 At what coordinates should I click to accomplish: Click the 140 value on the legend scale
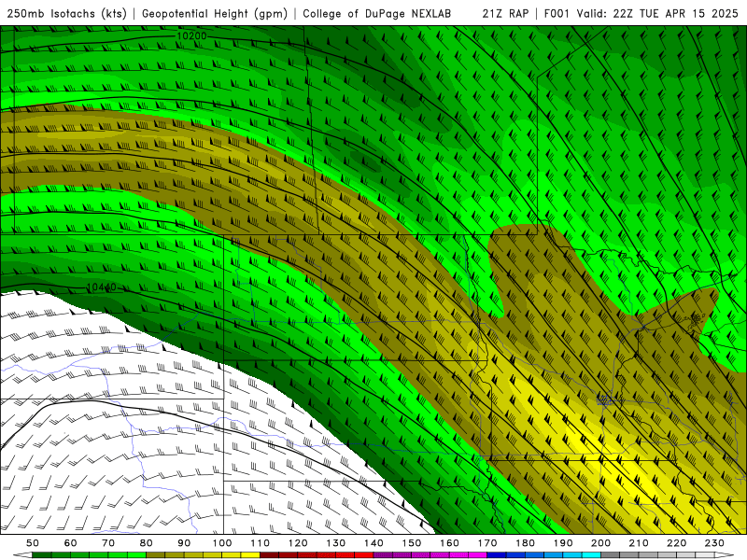pos(373,543)
